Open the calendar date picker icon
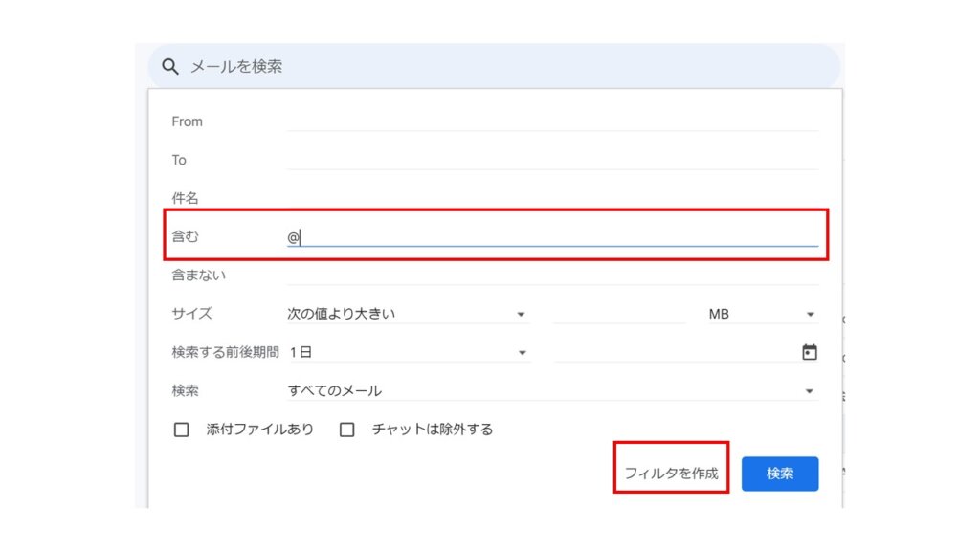The image size is (980, 551). pyautogui.click(x=810, y=352)
